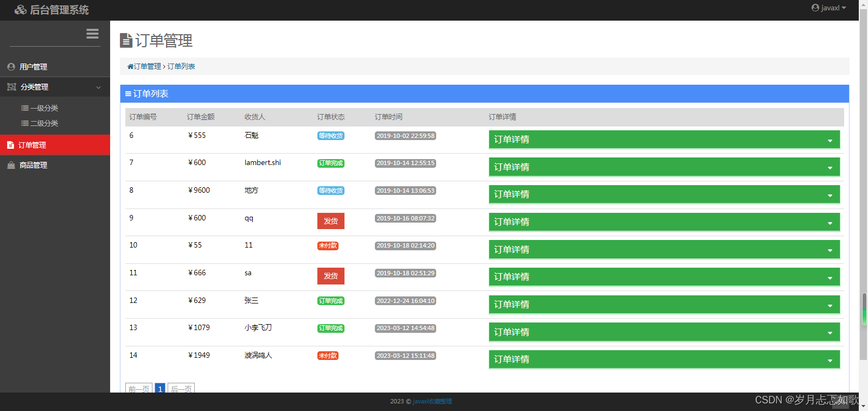This screenshot has height=411, width=868.
Task: Click the timestamp 2023-03-12 15:11:48
Action: pos(405,356)
